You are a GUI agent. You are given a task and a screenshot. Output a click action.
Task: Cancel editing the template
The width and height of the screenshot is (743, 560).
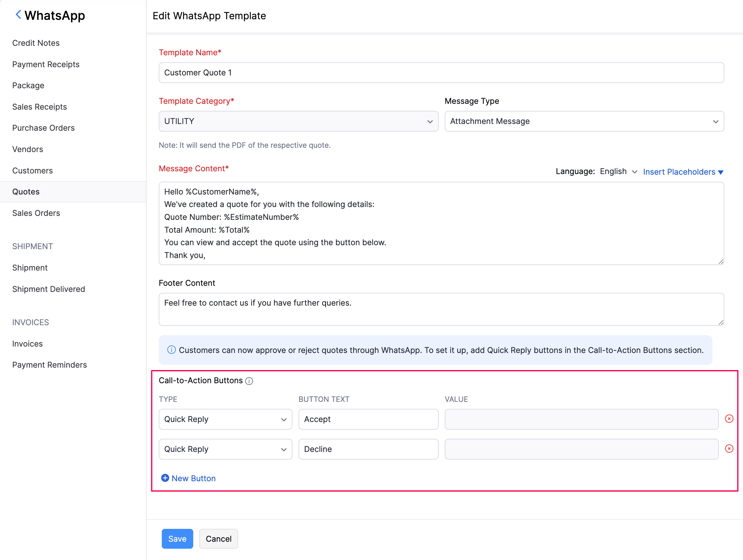point(218,539)
